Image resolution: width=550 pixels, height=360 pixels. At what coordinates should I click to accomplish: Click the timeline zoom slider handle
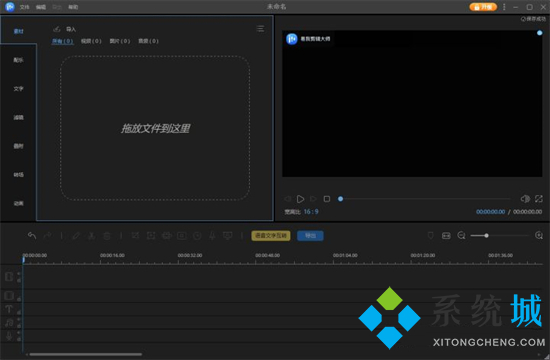tap(486, 235)
